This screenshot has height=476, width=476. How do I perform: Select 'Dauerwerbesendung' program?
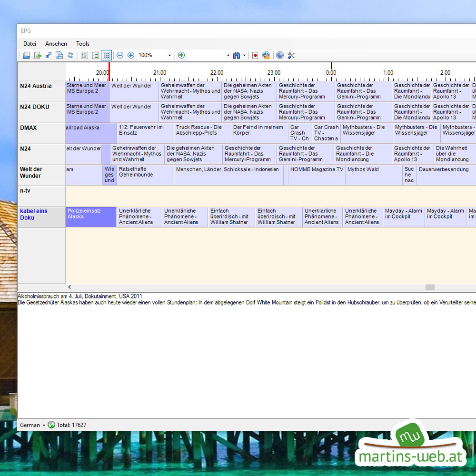[446, 175]
